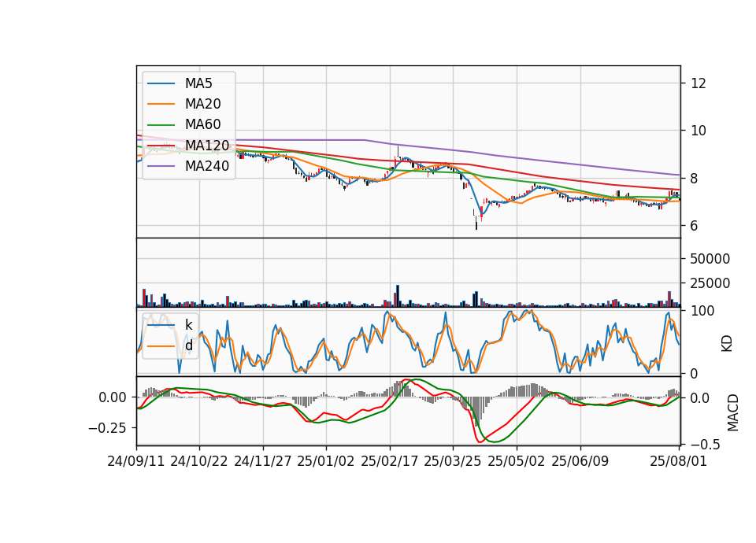Click the date label 25/01/02
Image resolution: width=756 pixels, height=543 pixels.
point(326,462)
